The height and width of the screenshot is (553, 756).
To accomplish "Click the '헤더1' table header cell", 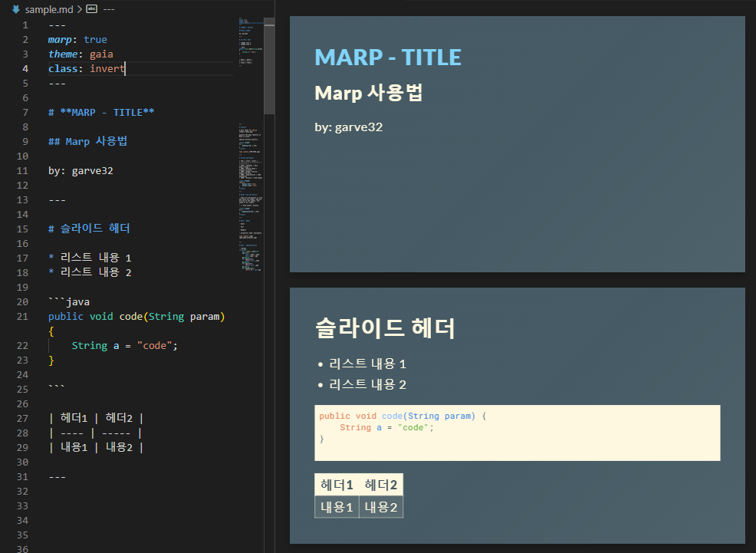I will (x=337, y=485).
